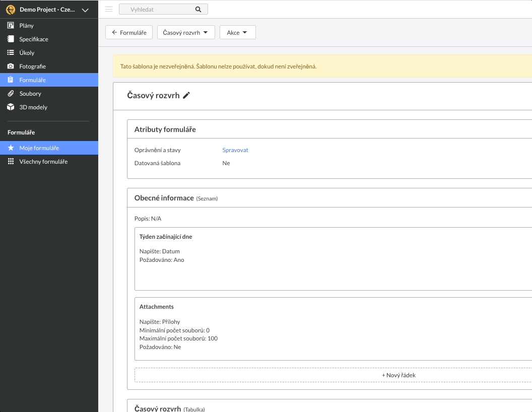The width and height of the screenshot is (532, 412).
Task: Click the Úkoly list icon
Action: click(x=11, y=53)
